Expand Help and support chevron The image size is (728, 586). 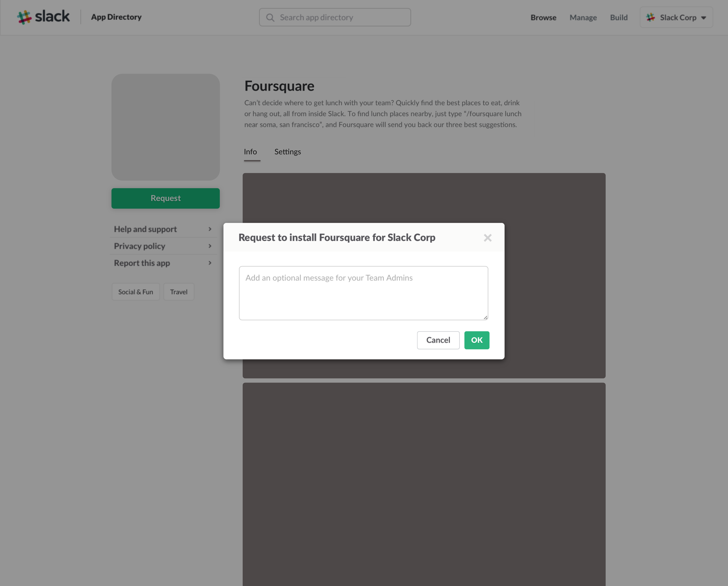(x=210, y=229)
